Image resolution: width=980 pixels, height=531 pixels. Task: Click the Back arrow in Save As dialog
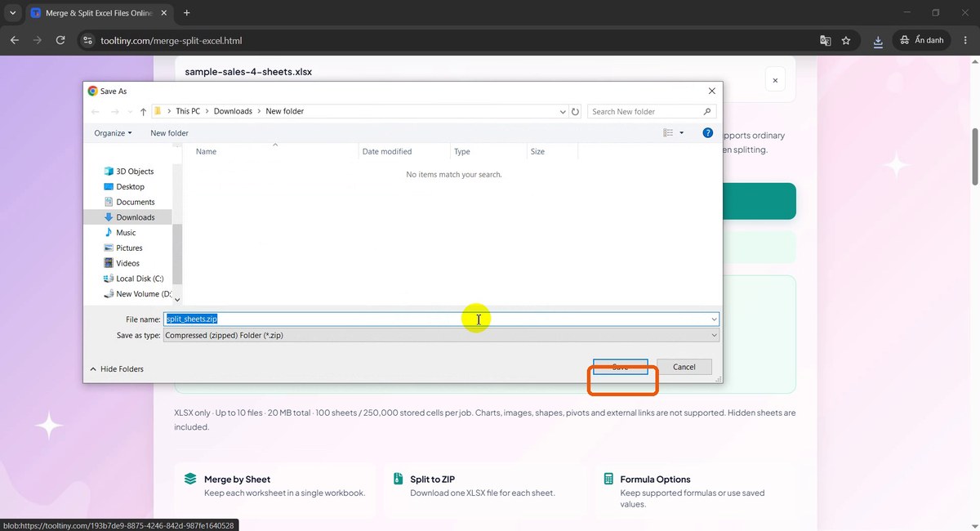point(96,111)
